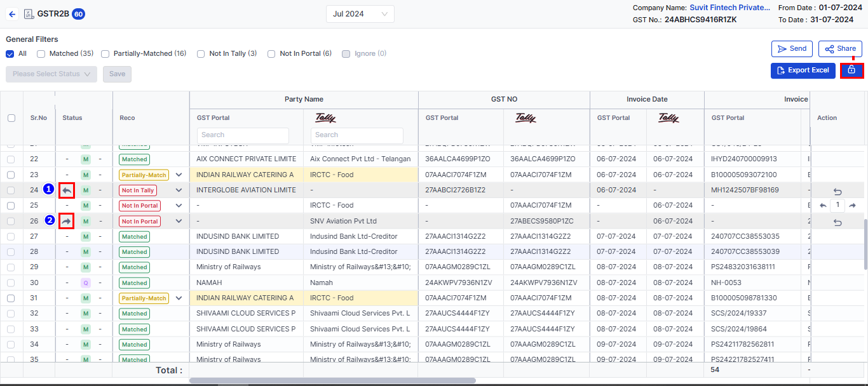Screen dimensions: 868x386
Task: Toggle the All filter checkbox
Action: click(x=10, y=54)
